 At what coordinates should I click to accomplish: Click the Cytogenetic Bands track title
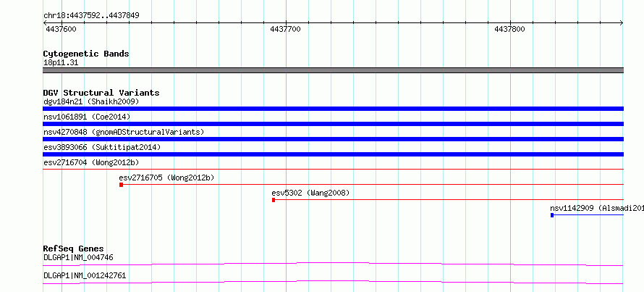click(86, 54)
